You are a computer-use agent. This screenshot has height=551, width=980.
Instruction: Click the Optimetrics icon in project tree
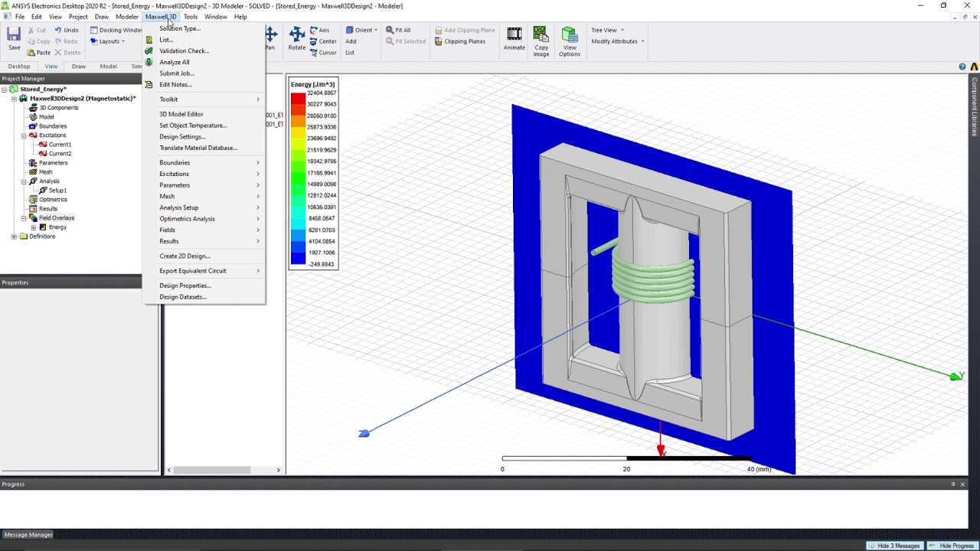point(33,200)
